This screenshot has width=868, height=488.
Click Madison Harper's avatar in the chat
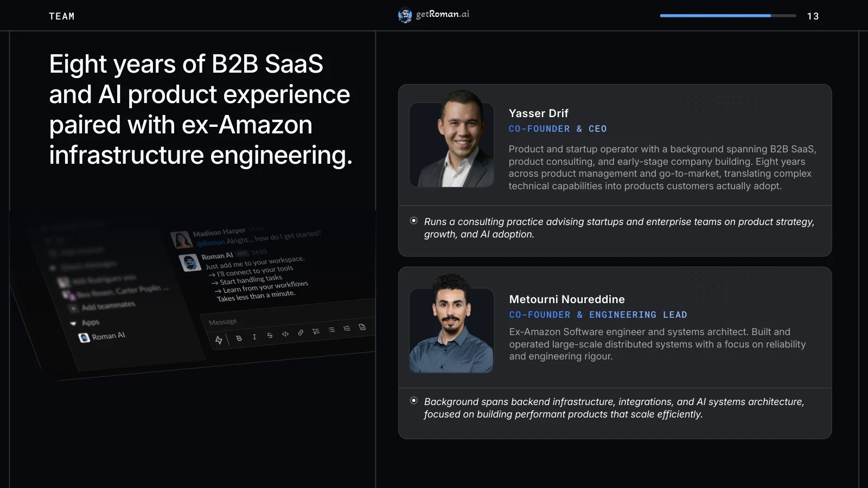coord(181,239)
